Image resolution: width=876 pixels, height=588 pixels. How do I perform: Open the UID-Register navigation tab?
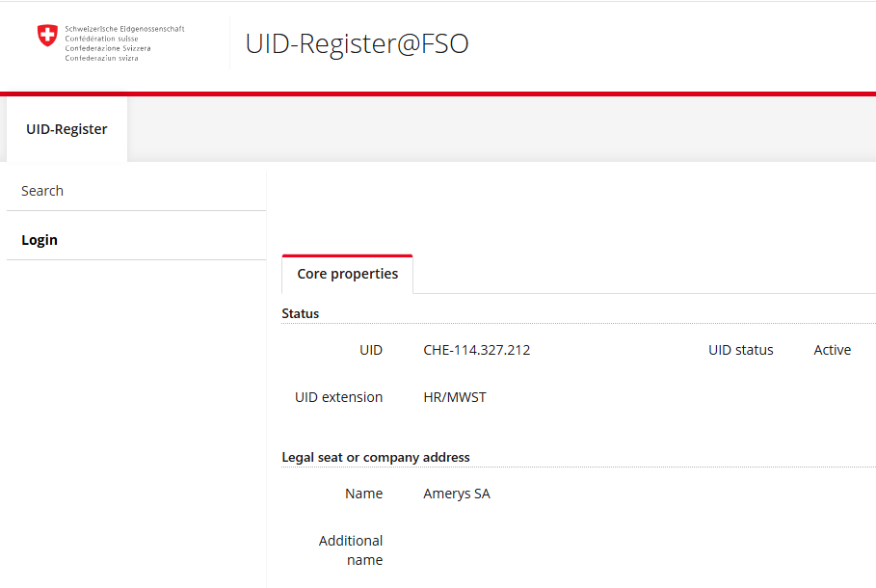coord(66,129)
